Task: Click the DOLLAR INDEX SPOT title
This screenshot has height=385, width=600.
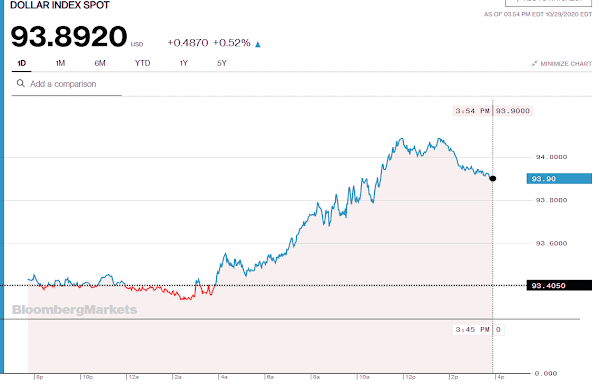Action: click(60, 5)
